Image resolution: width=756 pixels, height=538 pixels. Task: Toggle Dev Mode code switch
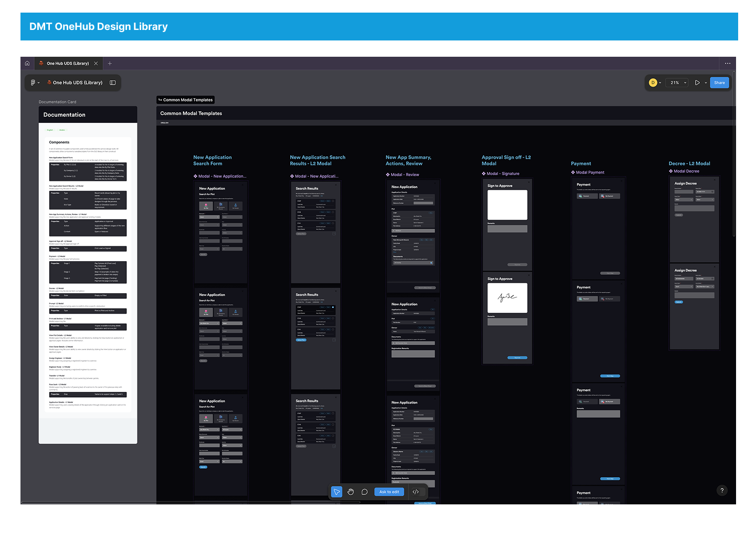click(x=416, y=492)
